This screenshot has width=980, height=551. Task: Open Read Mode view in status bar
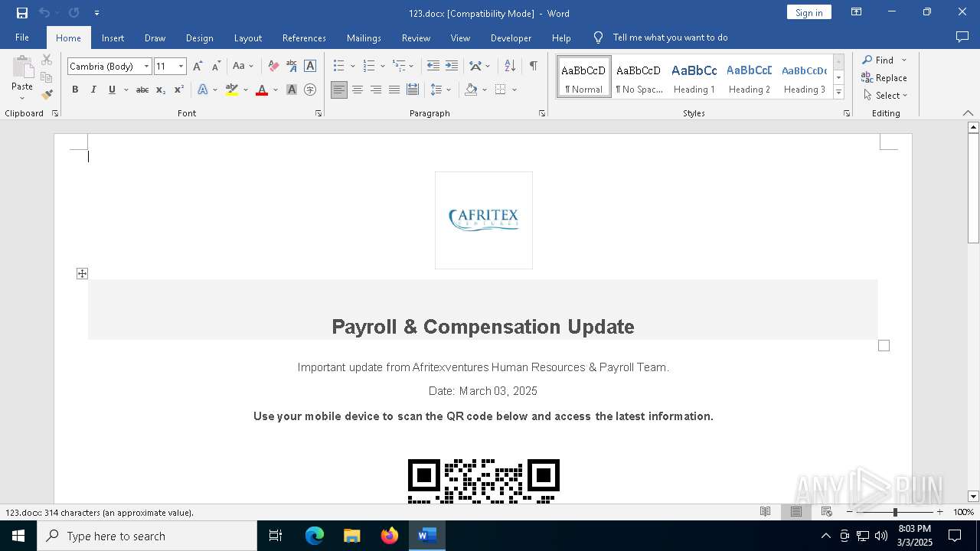pos(765,512)
